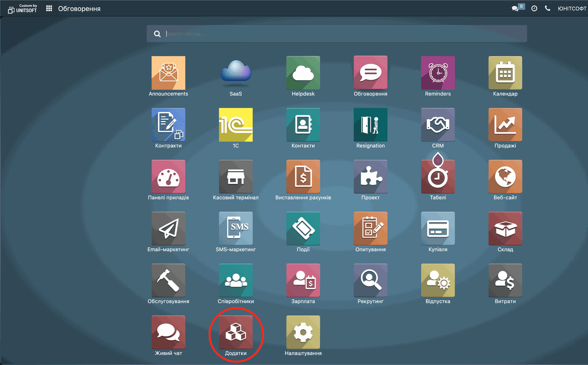Open the Налаштування settings module
Screen dimensions: 588x365
point(303,332)
